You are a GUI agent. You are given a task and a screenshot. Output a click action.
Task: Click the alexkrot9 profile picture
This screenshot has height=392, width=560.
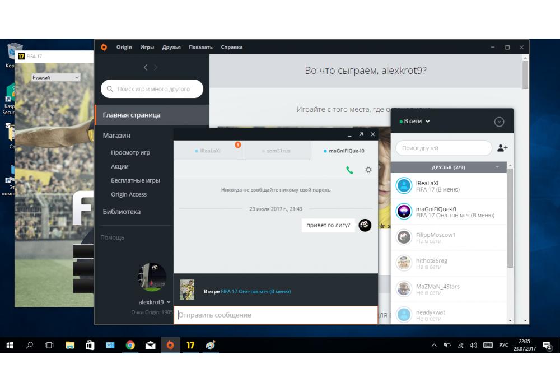click(x=152, y=277)
